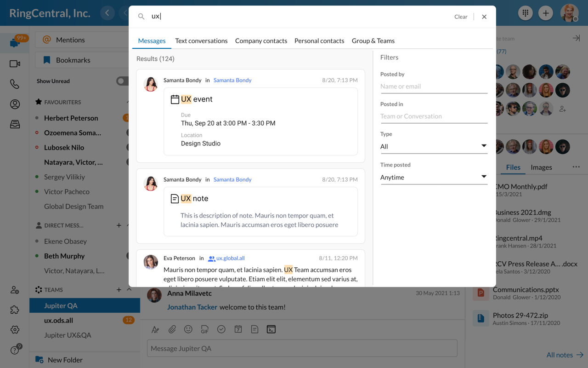Click the GIF icon in message toolbar
The image size is (588, 368).
pyautogui.click(x=205, y=329)
